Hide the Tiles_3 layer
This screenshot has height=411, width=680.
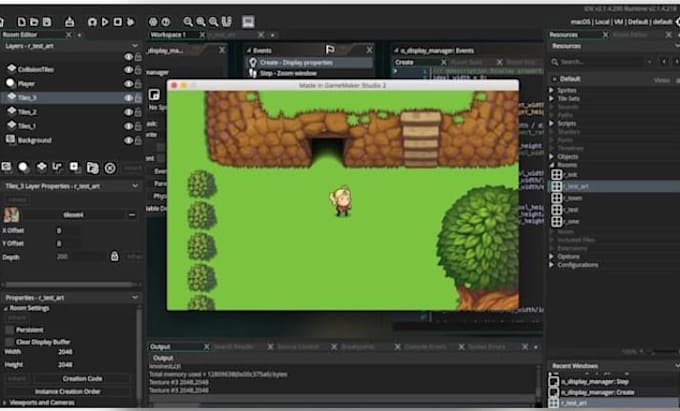128,98
